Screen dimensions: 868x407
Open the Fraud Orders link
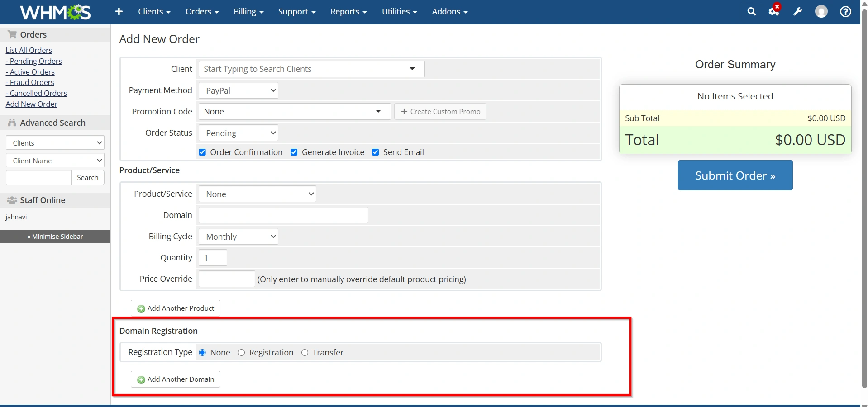click(x=30, y=82)
